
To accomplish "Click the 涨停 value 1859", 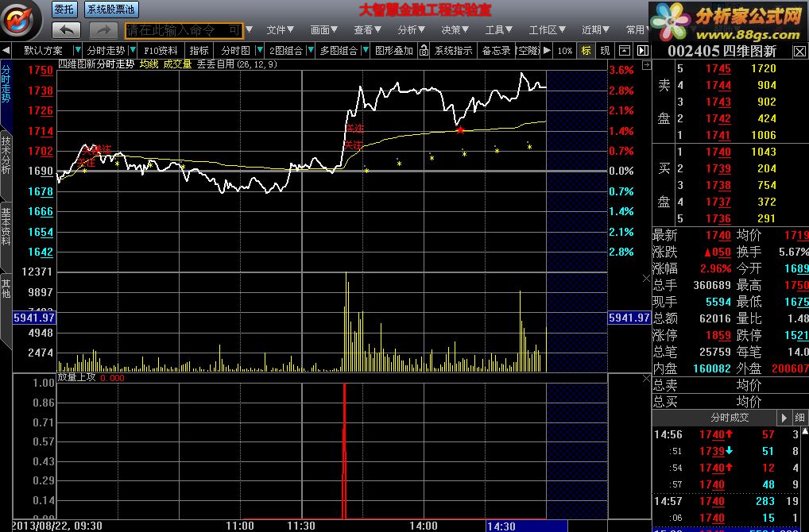I will click(718, 336).
